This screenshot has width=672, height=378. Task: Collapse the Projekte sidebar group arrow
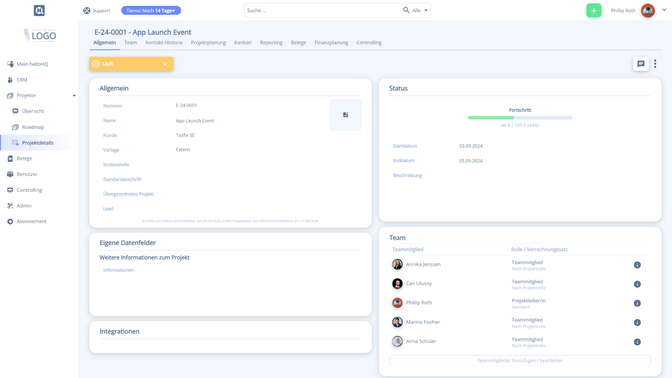[74, 96]
